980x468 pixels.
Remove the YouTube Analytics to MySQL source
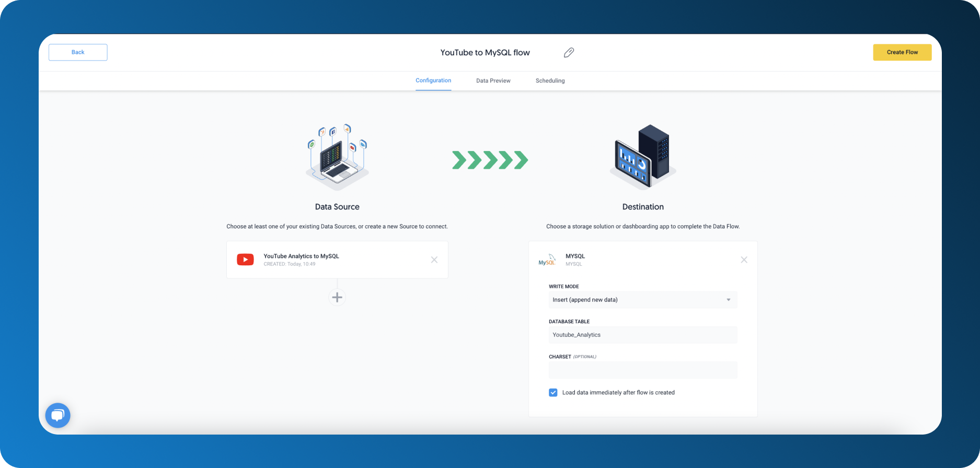pyautogui.click(x=434, y=260)
